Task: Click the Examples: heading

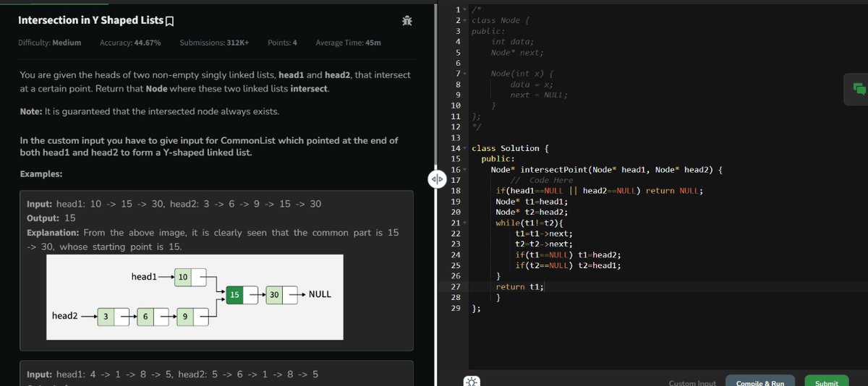Action: coord(41,174)
